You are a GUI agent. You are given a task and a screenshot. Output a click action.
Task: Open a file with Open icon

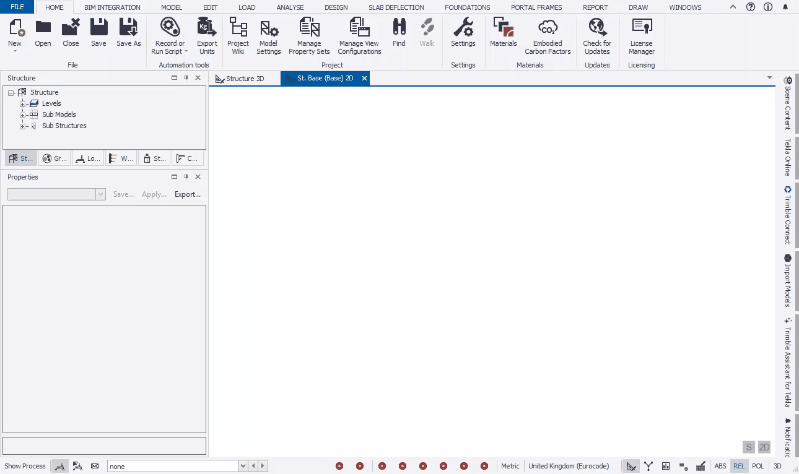point(43,33)
